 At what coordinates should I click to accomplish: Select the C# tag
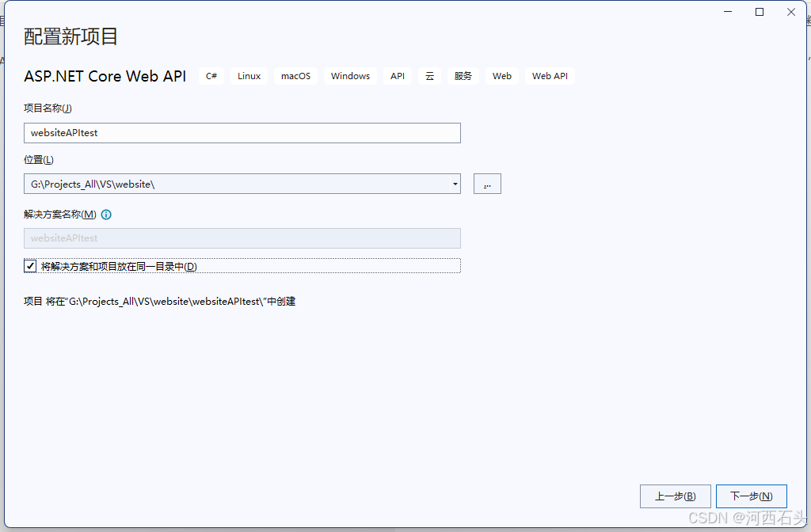point(211,76)
